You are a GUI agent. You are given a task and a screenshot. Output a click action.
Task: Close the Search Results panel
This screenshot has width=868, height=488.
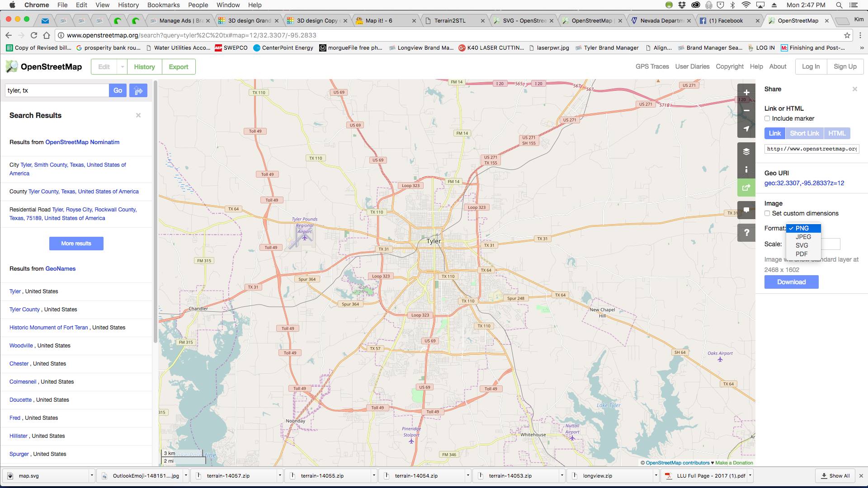click(138, 115)
